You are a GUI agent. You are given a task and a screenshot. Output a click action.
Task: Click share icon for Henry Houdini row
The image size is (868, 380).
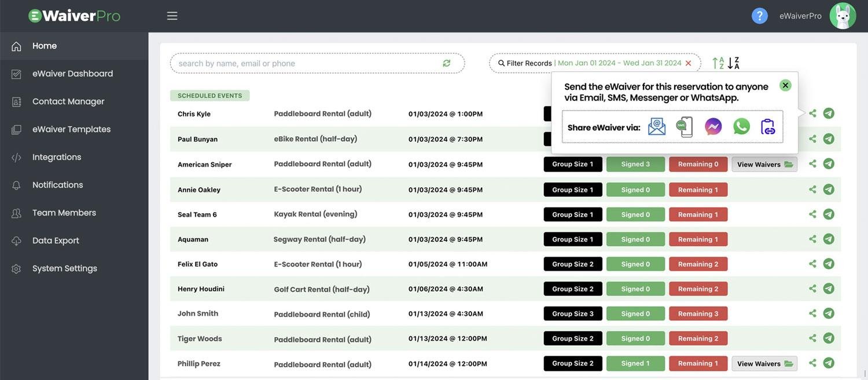pos(812,288)
